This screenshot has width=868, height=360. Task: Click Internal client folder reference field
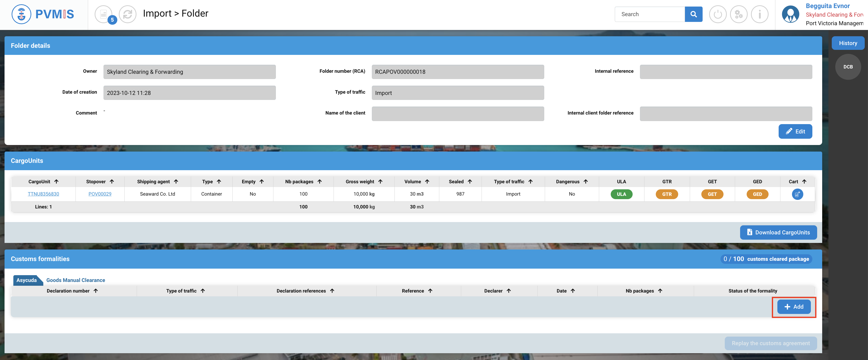tap(726, 114)
